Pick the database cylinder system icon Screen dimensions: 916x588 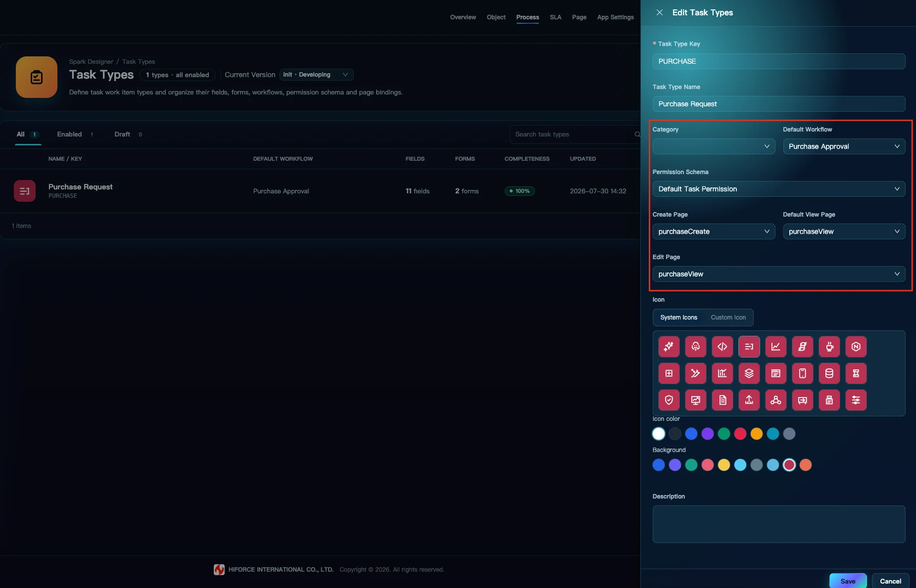click(829, 373)
